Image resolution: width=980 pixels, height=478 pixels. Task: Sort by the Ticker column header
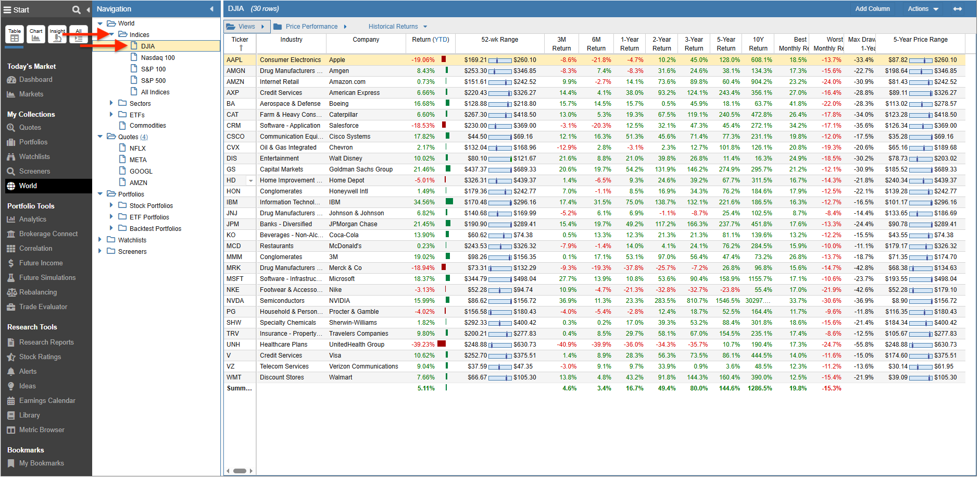point(240,44)
